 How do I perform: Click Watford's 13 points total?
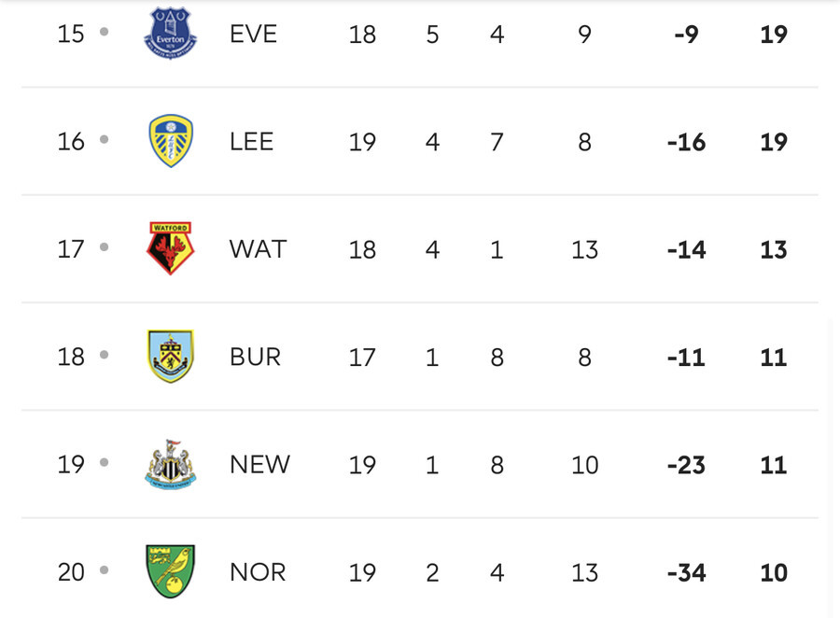click(774, 250)
